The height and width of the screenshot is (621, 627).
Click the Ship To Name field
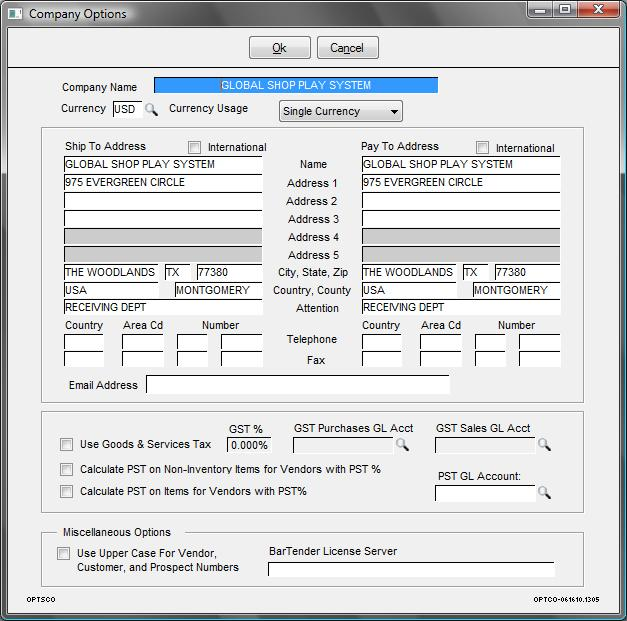click(163, 164)
